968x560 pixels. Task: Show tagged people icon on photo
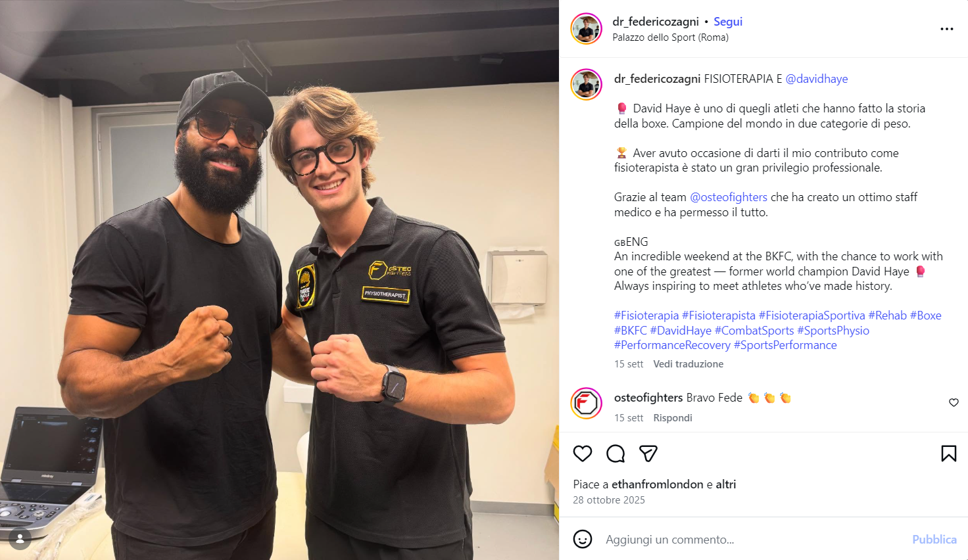20,539
